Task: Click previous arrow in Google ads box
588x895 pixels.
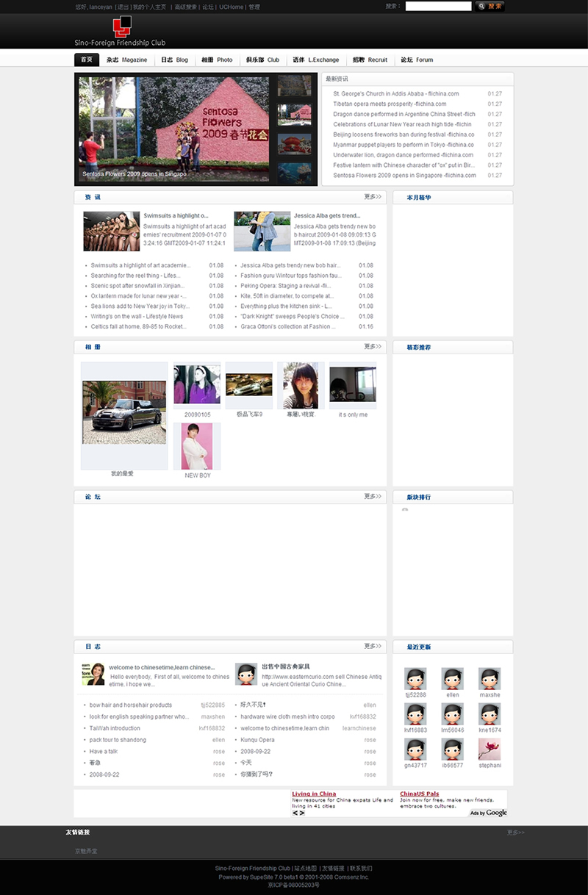Action: click(295, 813)
